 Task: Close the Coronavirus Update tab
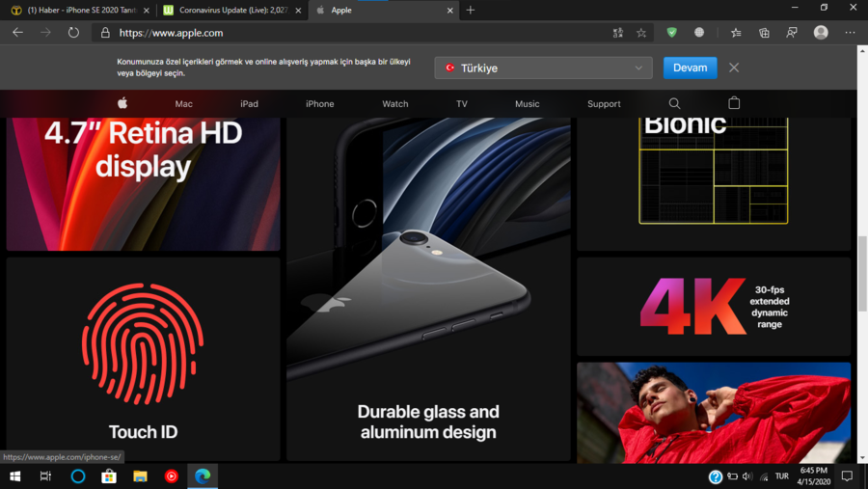click(x=298, y=10)
